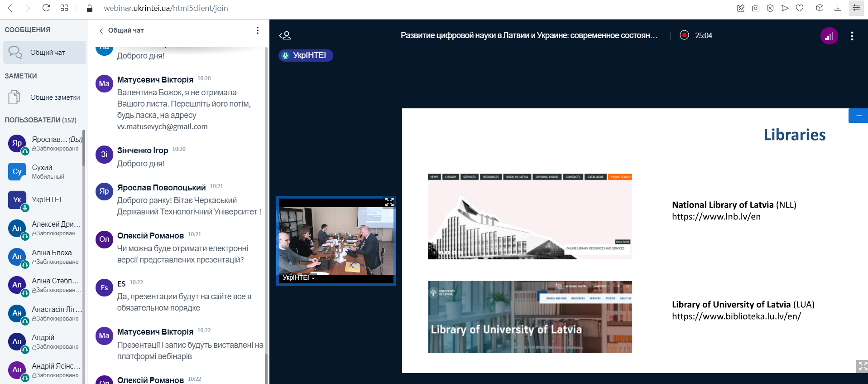Open the browser easy setup menu
The width and height of the screenshot is (868, 384).
coord(856,8)
